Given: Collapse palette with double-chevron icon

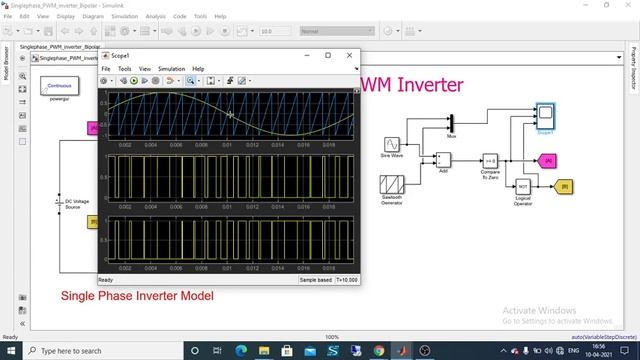Looking at the screenshot, I should 22,324.
